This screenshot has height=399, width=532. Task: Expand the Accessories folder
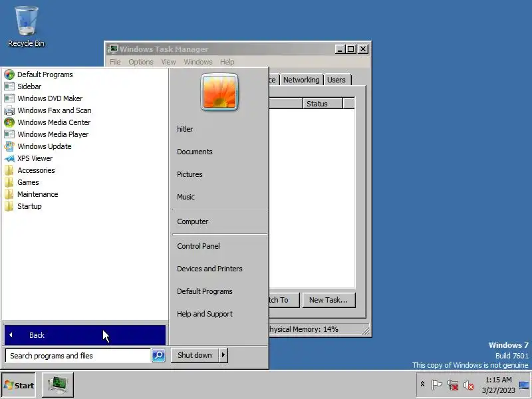coord(36,170)
